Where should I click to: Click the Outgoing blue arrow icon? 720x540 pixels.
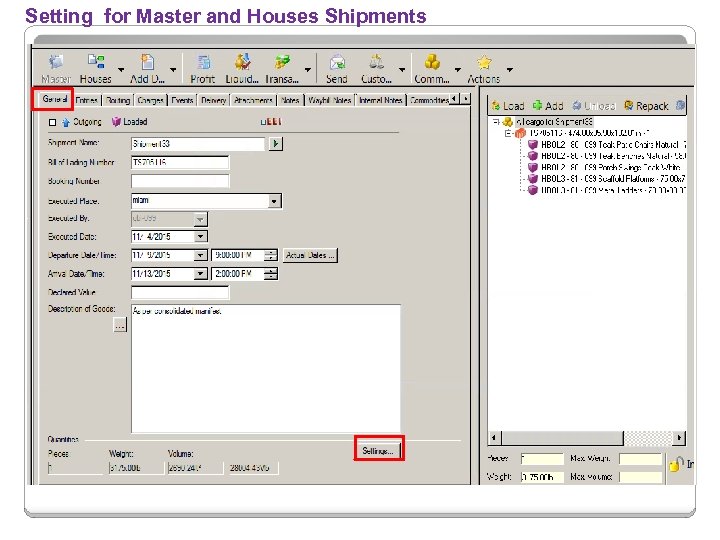(66, 122)
